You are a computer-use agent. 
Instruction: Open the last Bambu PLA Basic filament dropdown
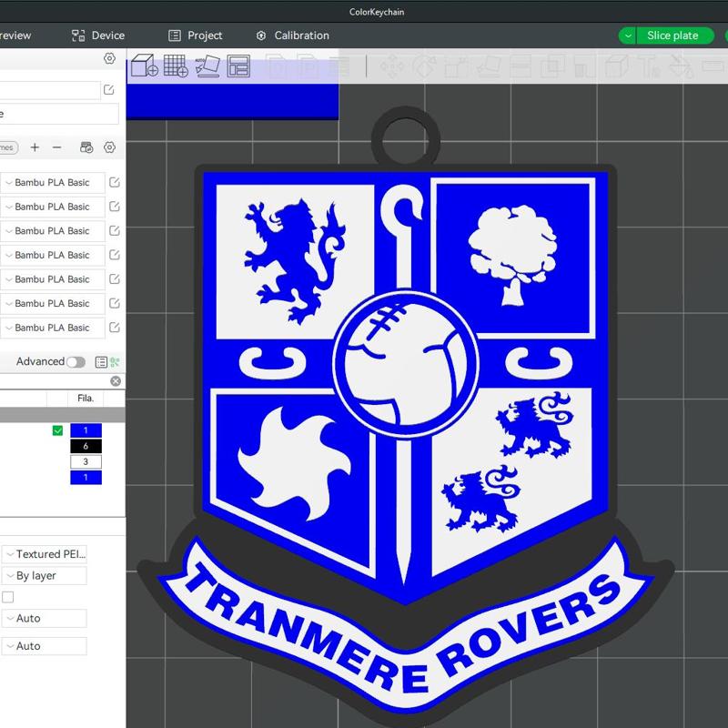[x=53, y=328]
